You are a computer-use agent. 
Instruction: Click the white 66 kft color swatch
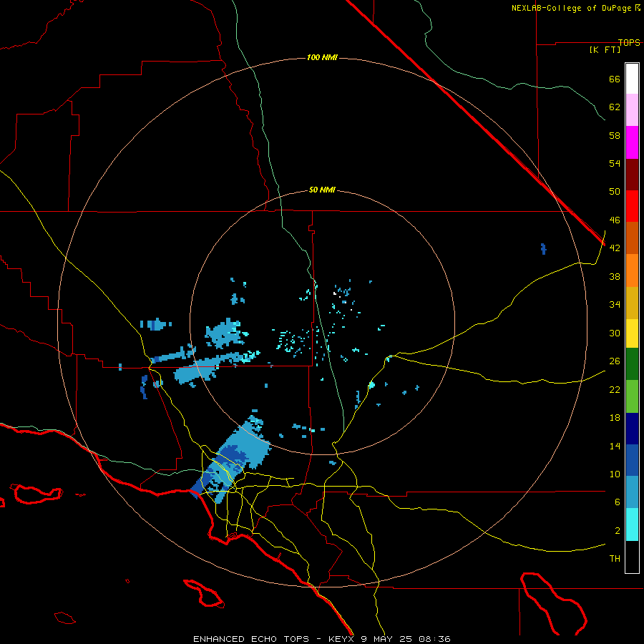[x=632, y=79]
